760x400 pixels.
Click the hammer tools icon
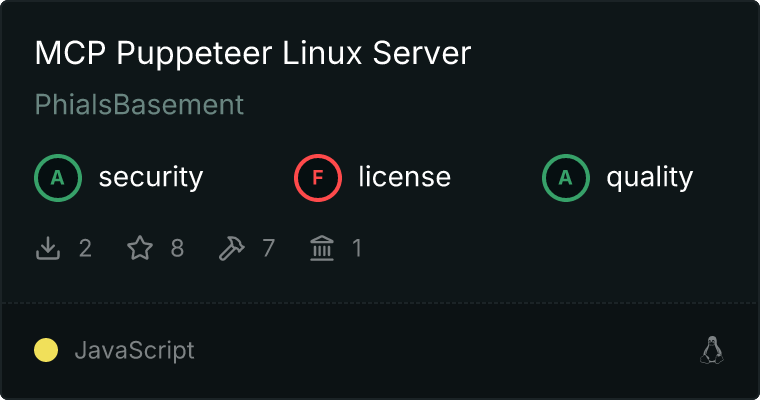pyautogui.click(x=231, y=248)
